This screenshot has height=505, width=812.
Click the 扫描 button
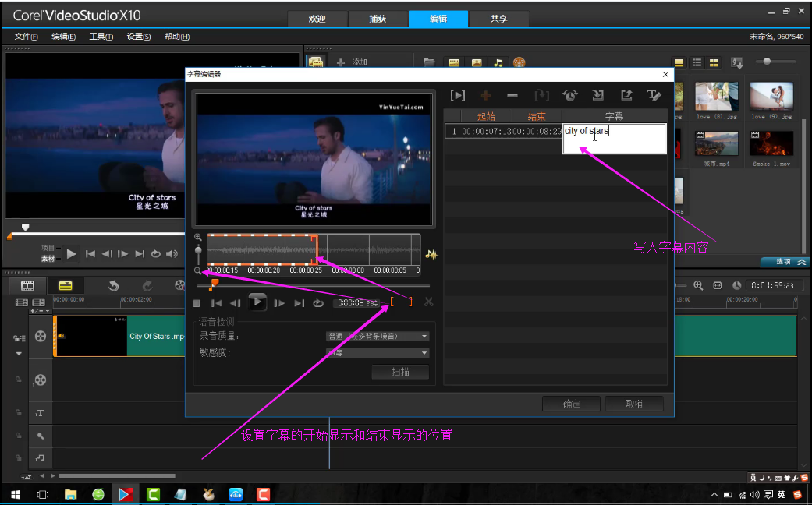tap(400, 372)
